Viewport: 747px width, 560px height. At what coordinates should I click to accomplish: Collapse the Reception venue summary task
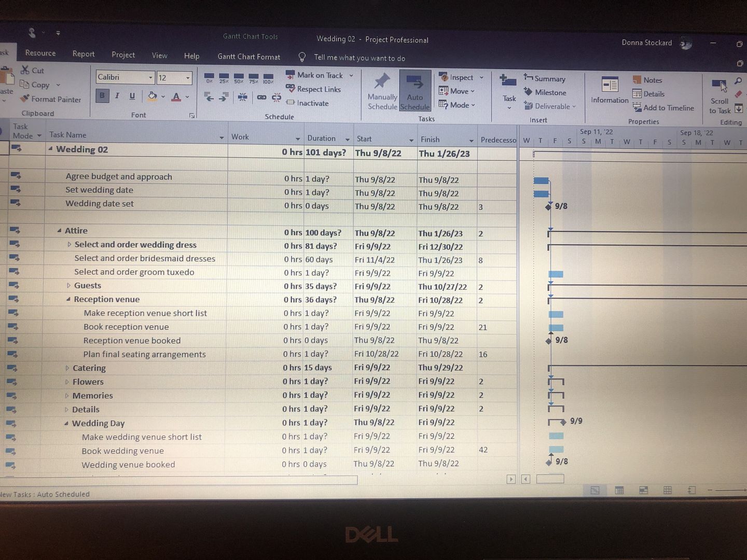click(68, 299)
